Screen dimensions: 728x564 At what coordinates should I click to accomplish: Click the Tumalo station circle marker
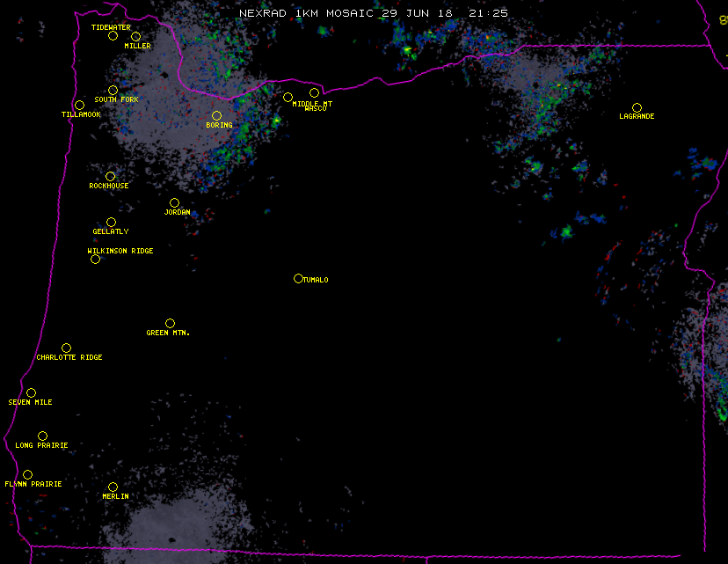pos(298,279)
